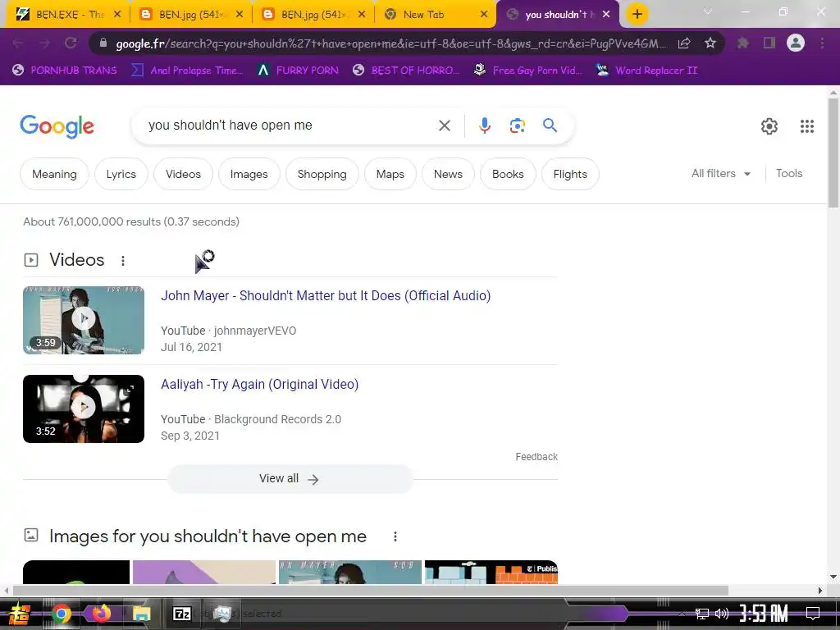Open John Mayer Shouldn't Matter video link
This screenshot has height=630, width=840.
(326, 295)
